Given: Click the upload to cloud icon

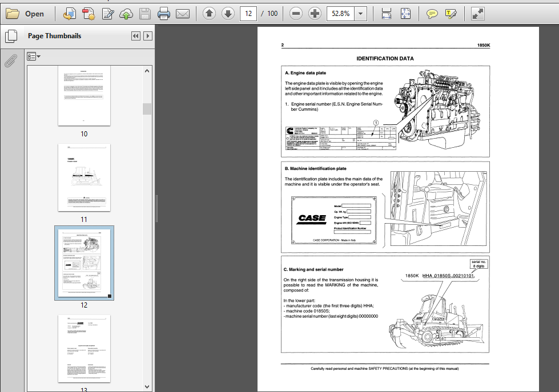Looking at the screenshot, I should [126, 14].
